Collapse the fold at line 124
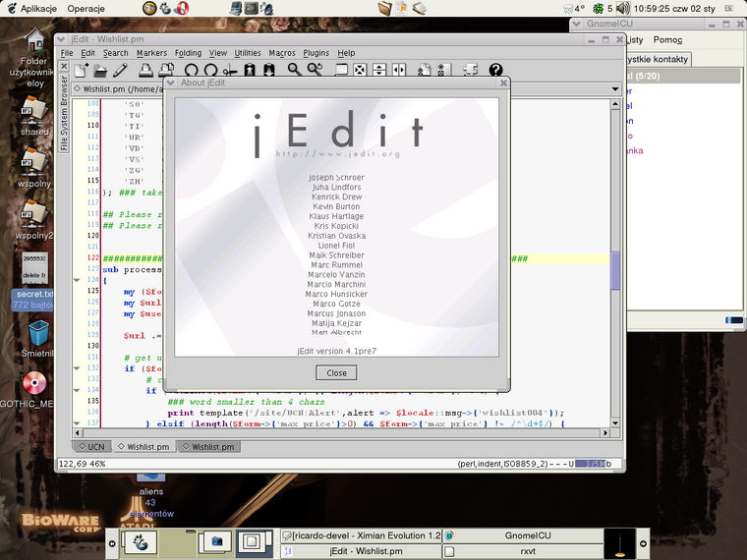Image resolution: width=747 pixels, height=560 pixels. pyautogui.click(x=77, y=280)
